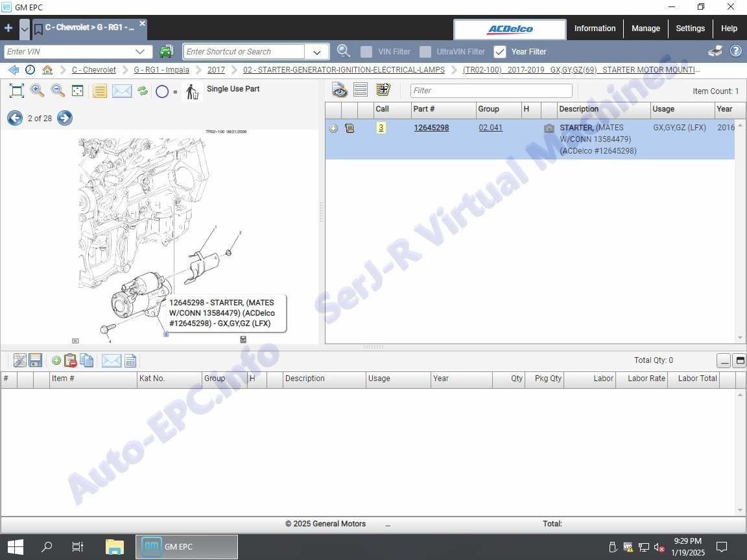747x560 pixels.
Task: Click the home icon in breadcrumb
Action: (x=47, y=70)
